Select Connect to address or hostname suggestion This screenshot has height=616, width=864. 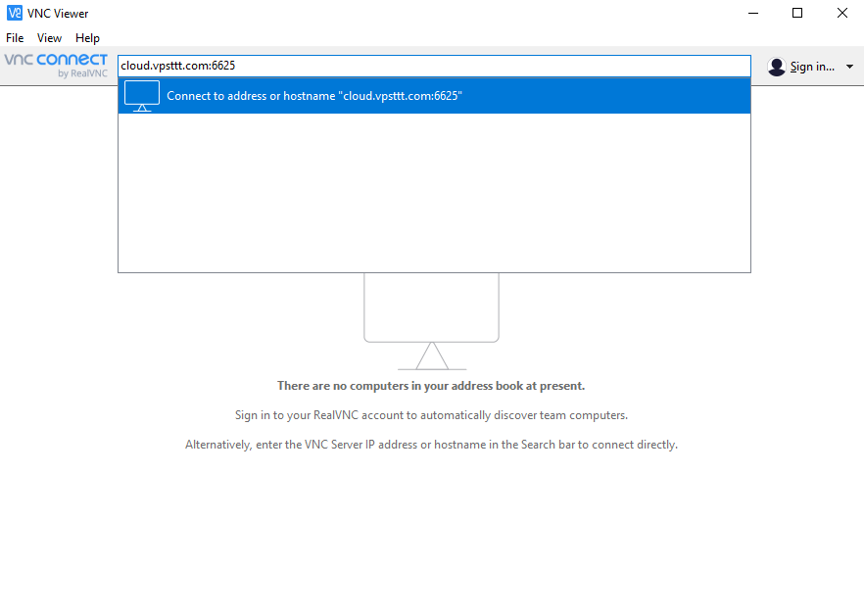tap(434, 96)
